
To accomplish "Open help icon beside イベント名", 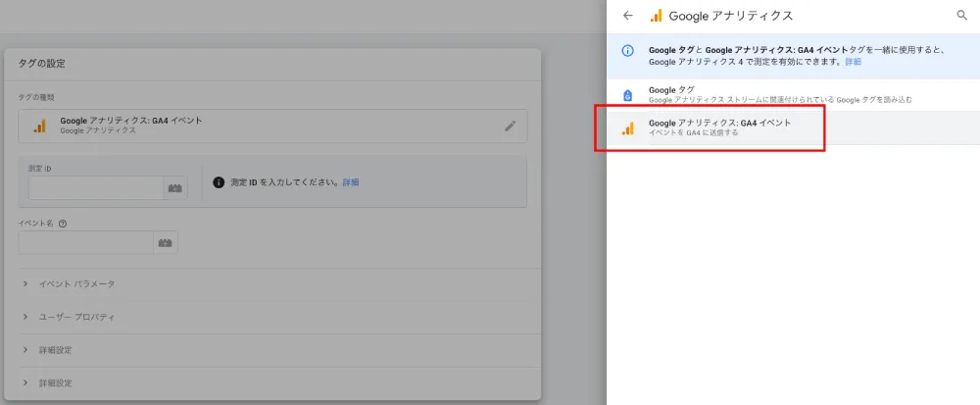I will (x=63, y=224).
